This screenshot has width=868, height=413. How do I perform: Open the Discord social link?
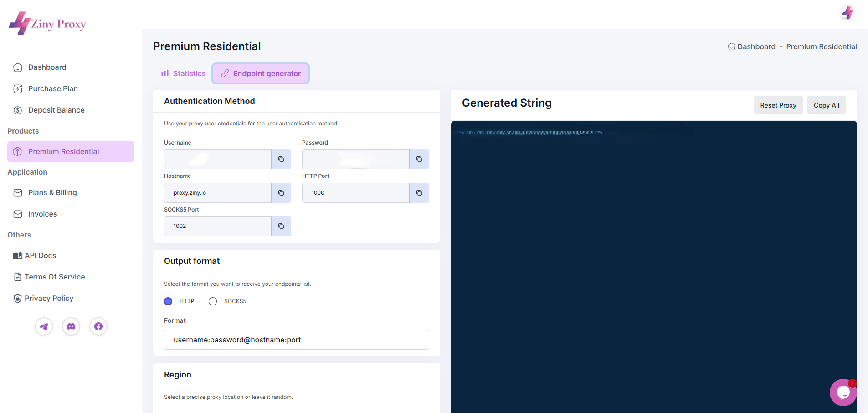pyautogui.click(x=71, y=326)
